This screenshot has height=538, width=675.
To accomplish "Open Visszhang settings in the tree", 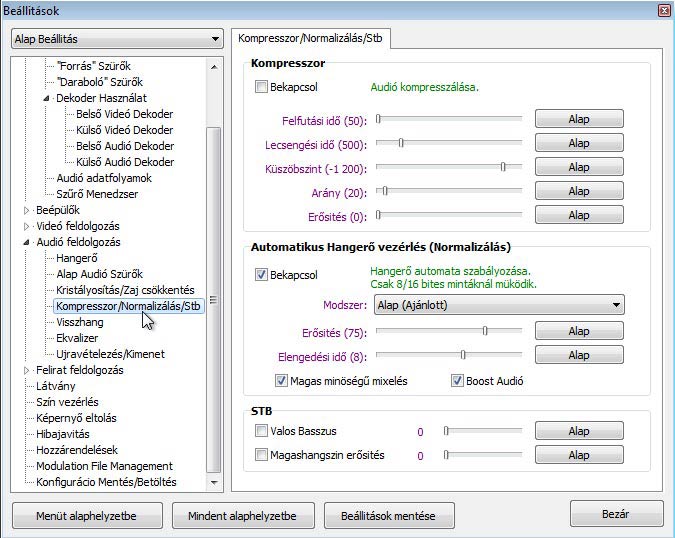I will point(80,322).
